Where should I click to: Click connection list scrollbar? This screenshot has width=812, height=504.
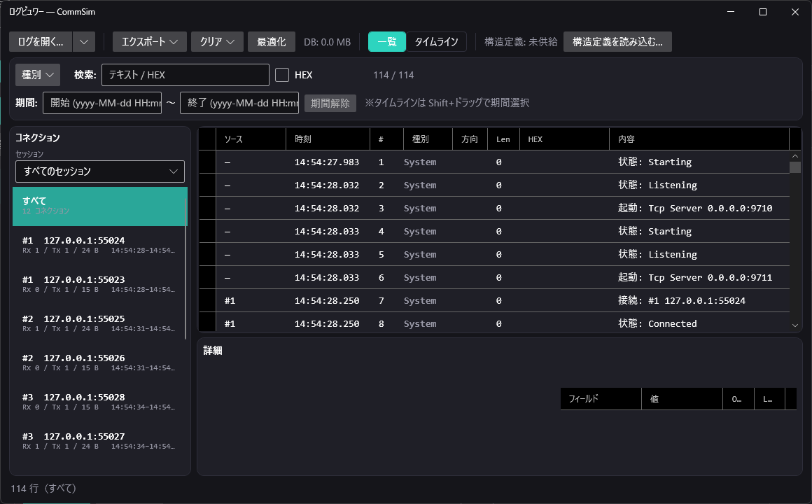[x=186, y=269]
